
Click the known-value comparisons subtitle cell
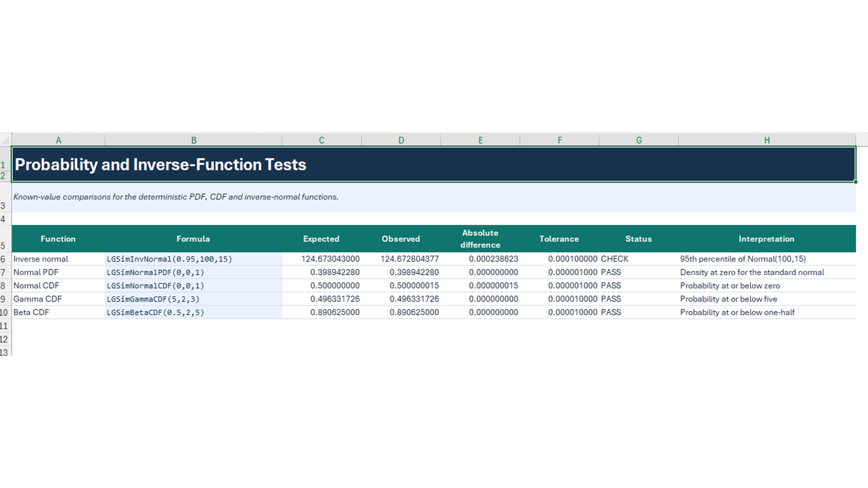click(x=434, y=197)
